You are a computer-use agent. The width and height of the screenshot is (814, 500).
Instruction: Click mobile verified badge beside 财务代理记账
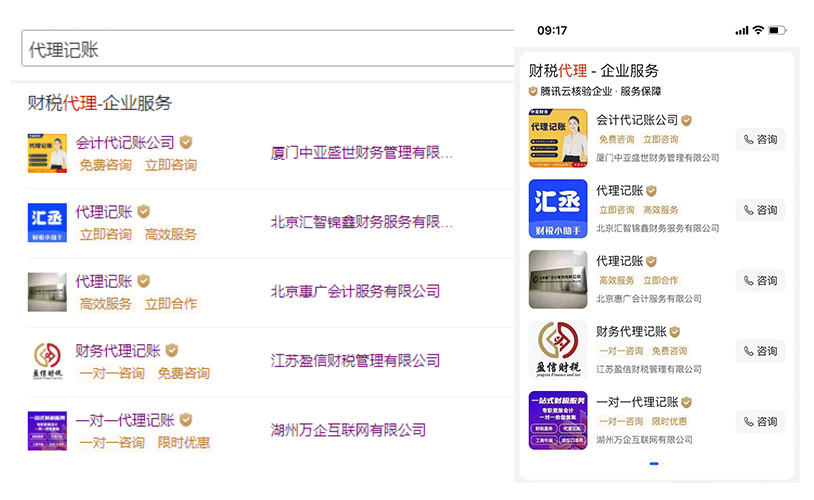675,332
